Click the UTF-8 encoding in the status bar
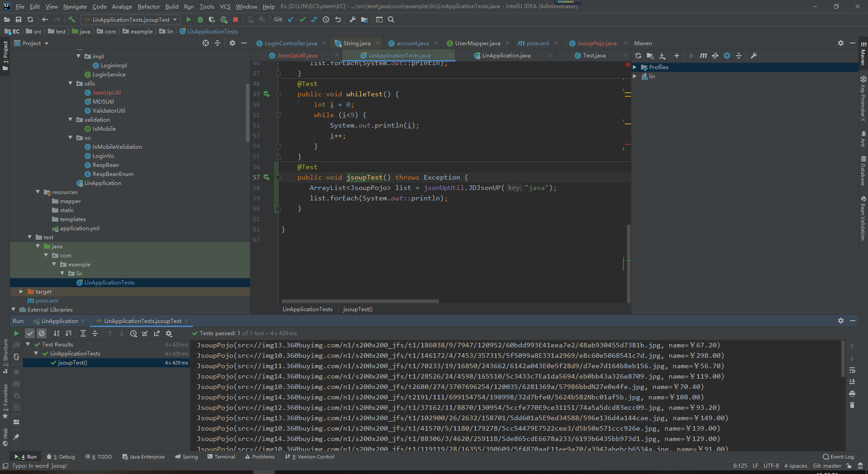This screenshot has width=868, height=474. 771,466
